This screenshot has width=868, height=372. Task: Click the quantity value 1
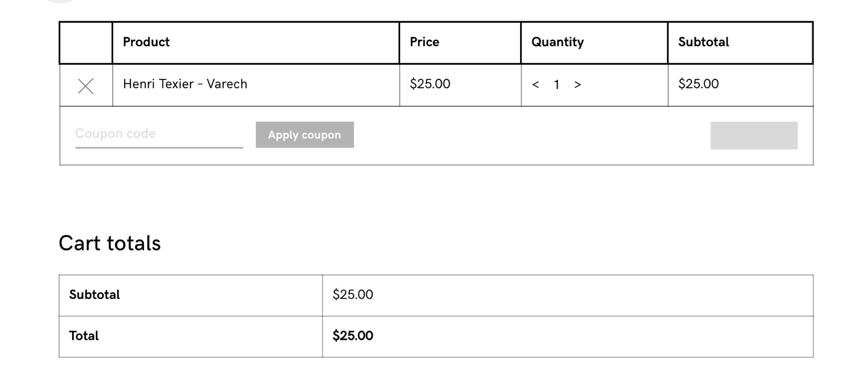[556, 85]
